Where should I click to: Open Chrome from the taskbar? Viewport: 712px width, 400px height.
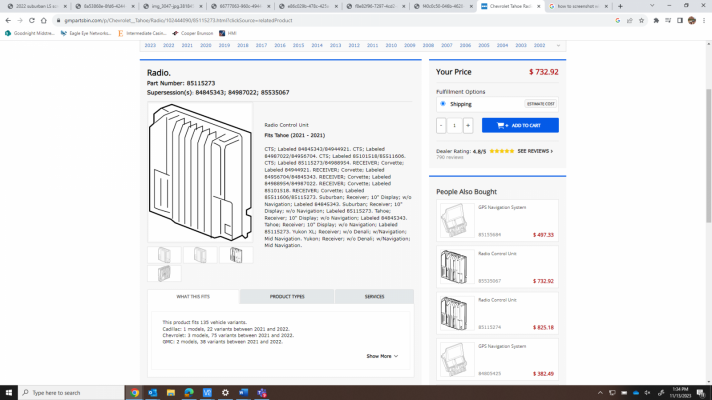click(x=134, y=393)
